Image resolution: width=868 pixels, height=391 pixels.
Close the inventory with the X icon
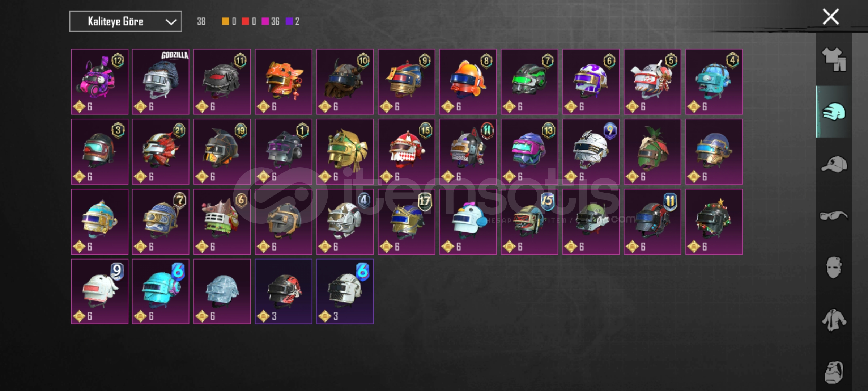830,17
